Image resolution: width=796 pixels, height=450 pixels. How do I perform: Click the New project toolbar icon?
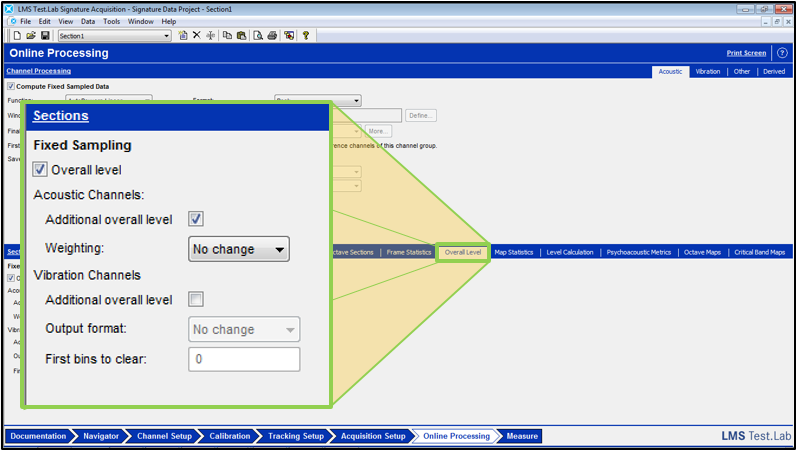17,35
